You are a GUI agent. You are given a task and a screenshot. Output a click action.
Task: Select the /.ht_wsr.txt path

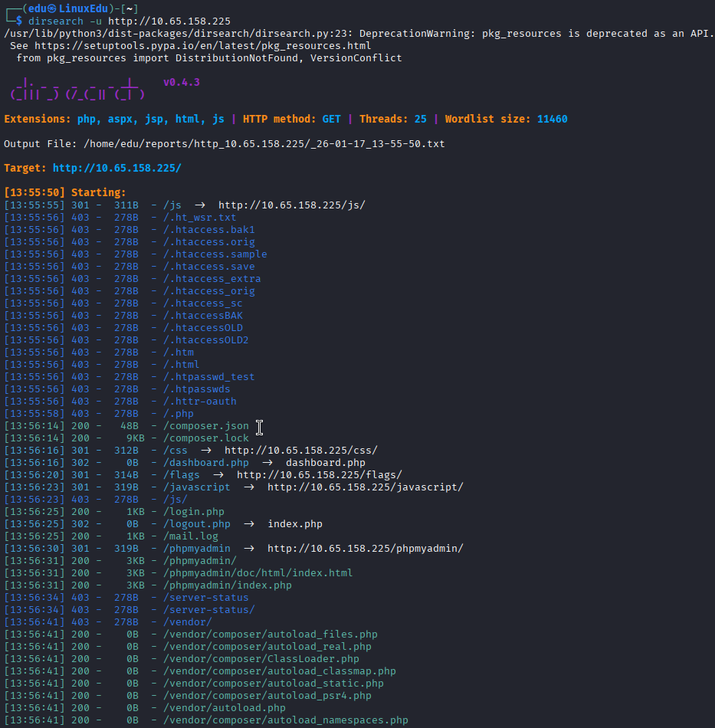pos(200,218)
